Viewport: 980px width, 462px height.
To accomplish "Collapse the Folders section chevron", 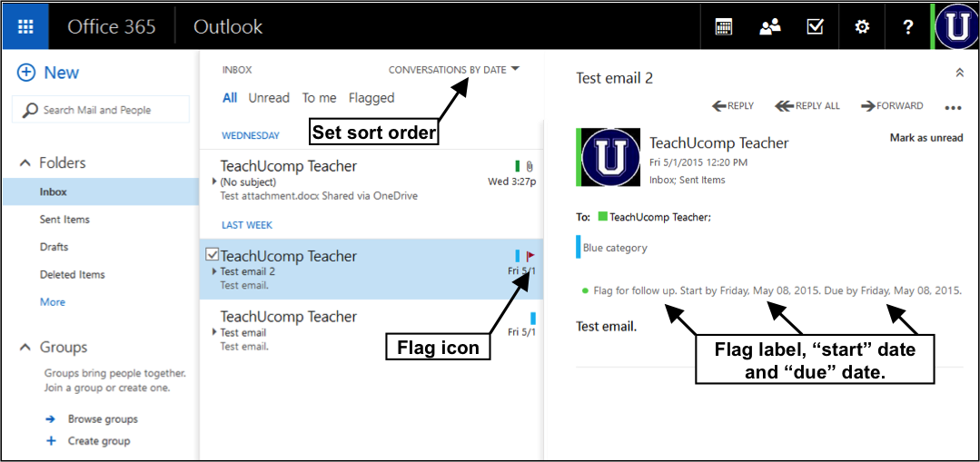I will tap(25, 163).
